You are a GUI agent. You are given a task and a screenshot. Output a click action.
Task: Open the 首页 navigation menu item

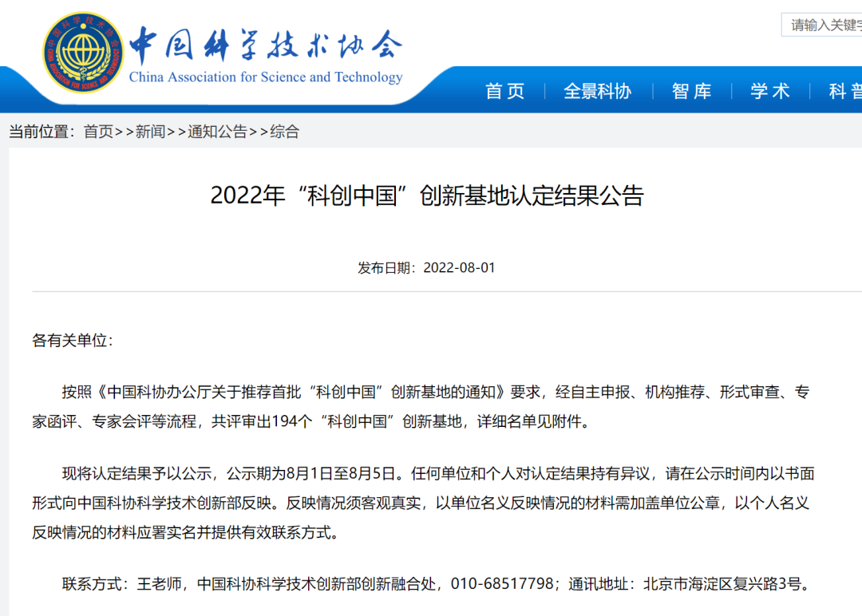[505, 91]
